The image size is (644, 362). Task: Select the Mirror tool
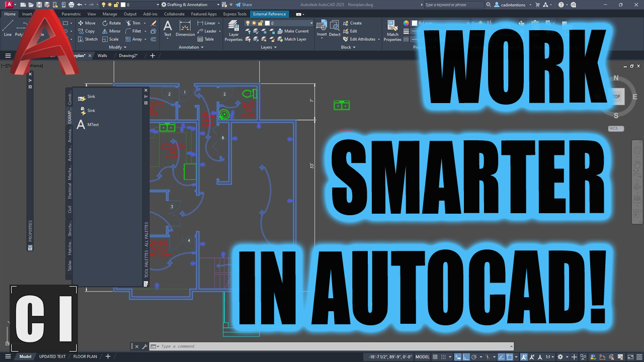(111, 31)
